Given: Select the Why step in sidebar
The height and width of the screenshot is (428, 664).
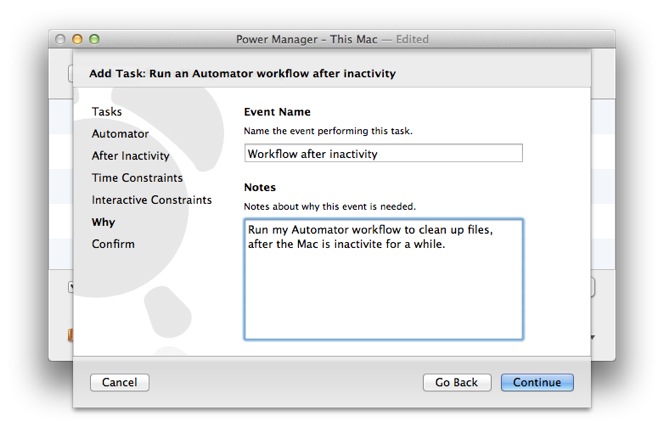Looking at the screenshot, I should 103,222.
